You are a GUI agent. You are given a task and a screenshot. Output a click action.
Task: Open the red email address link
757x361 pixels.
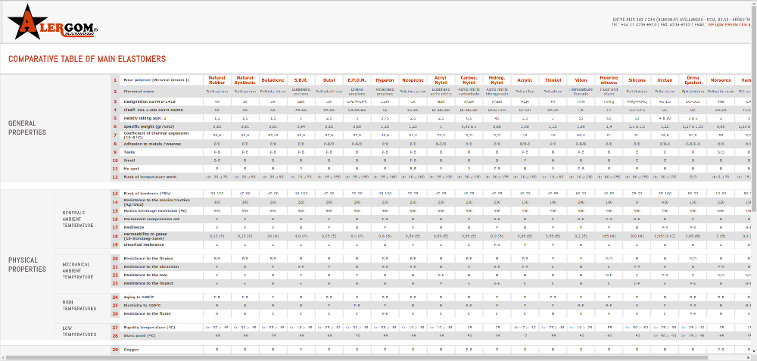[729, 24]
